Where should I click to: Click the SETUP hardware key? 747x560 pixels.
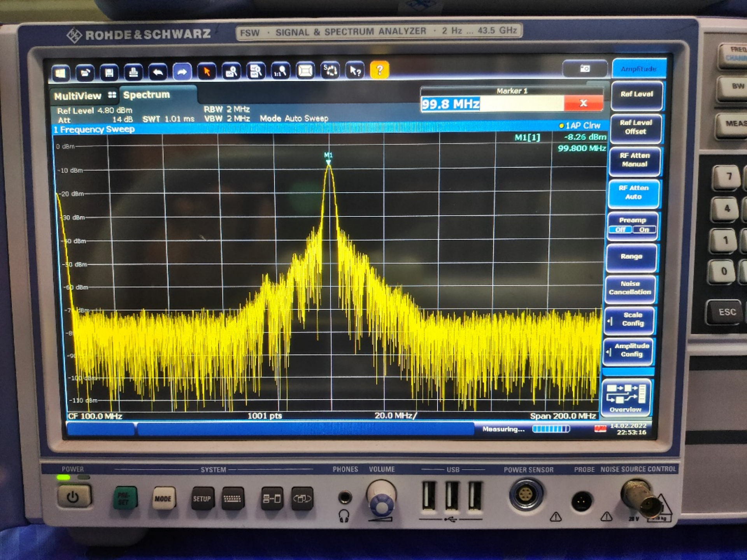point(202,499)
